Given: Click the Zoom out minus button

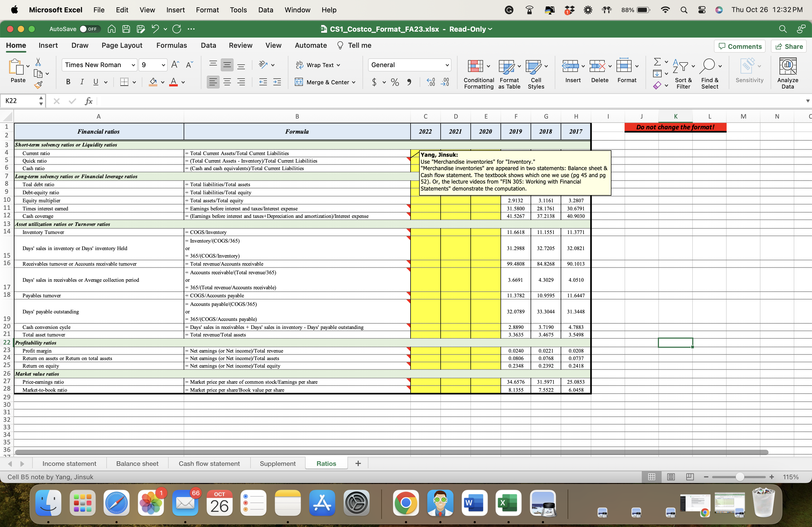Looking at the screenshot, I should 706,477.
